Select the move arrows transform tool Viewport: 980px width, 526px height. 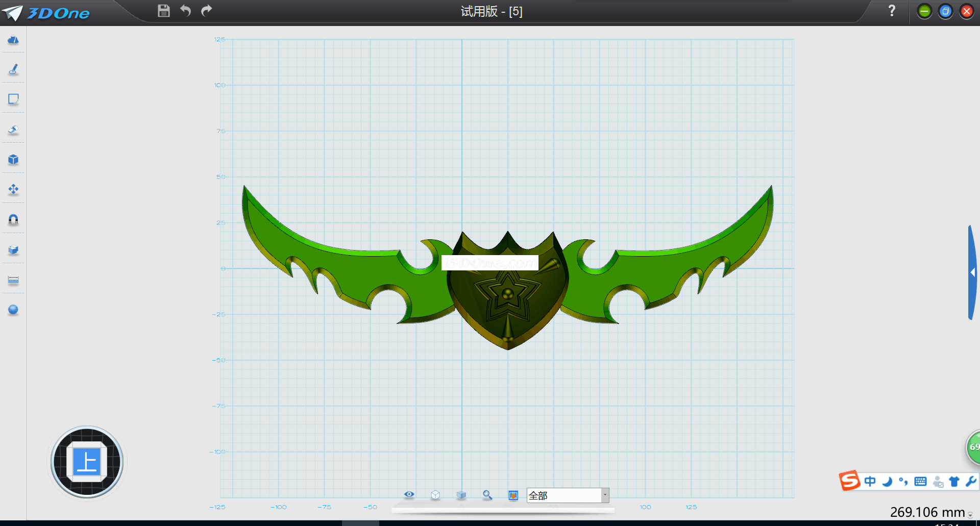[x=13, y=190]
